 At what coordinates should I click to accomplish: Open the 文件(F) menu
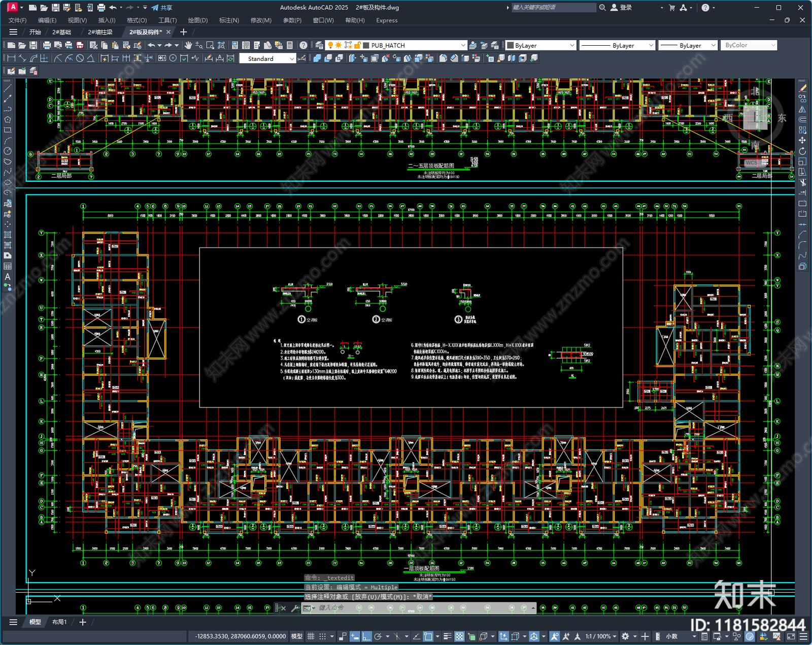click(x=17, y=20)
